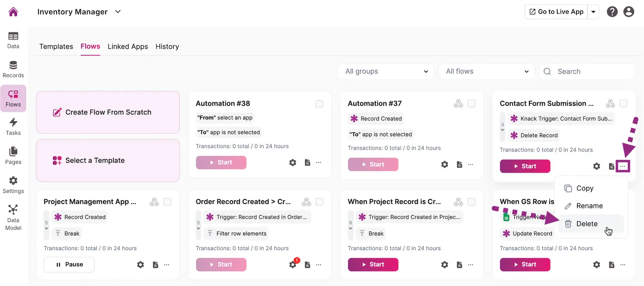The width and height of the screenshot is (644, 286).
Task: Pause the Project Management App flow
Action: [x=69, y=265]
